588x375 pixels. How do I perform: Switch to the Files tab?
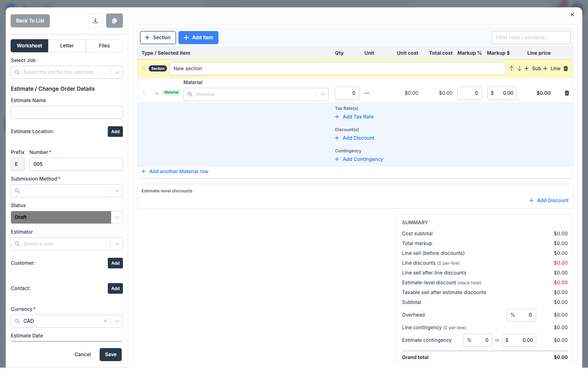coord(104,46)
